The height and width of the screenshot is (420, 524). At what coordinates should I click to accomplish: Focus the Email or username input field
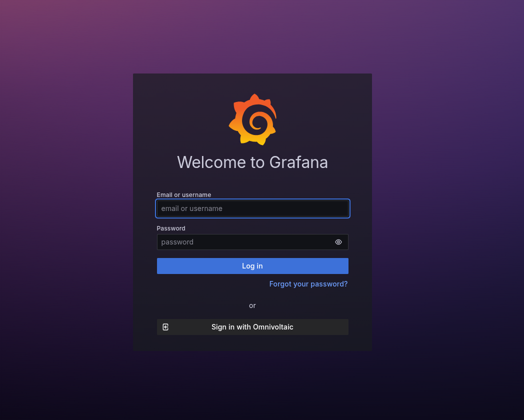(x=252, y=208)
